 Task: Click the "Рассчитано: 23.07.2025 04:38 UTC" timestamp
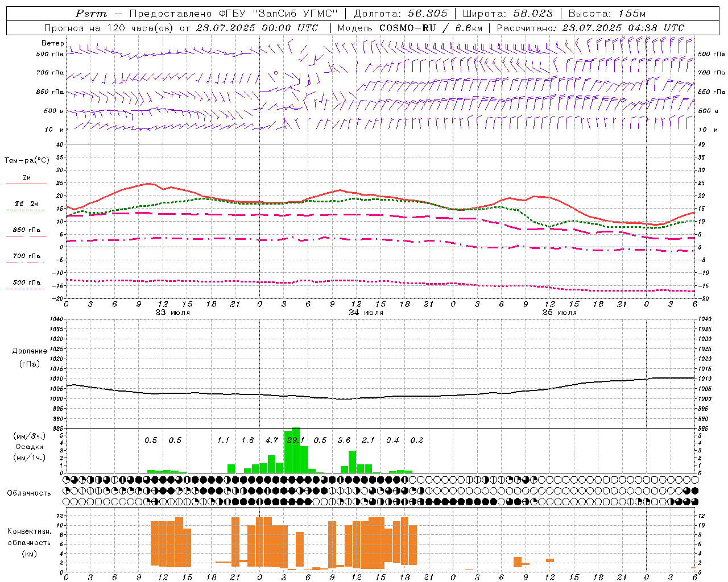click(x=590, y=28)
